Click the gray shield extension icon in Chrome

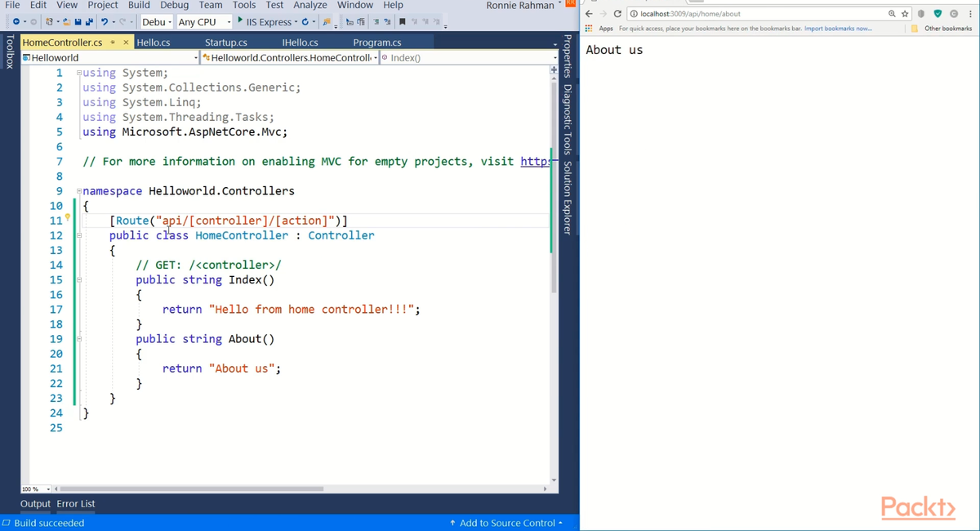[920, 14]
